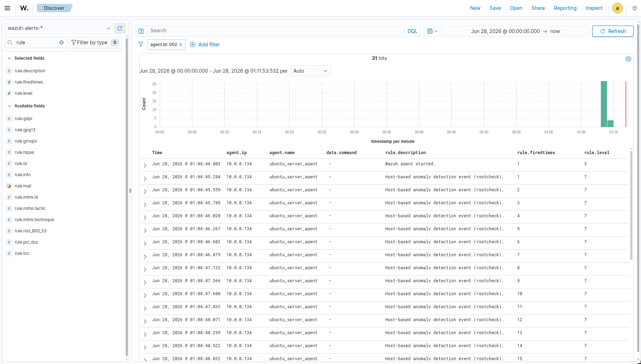The width and height of the screenshot is (641, 364).
Task: Clear the field search text 'rule'
Action: (x=61, y=42)
